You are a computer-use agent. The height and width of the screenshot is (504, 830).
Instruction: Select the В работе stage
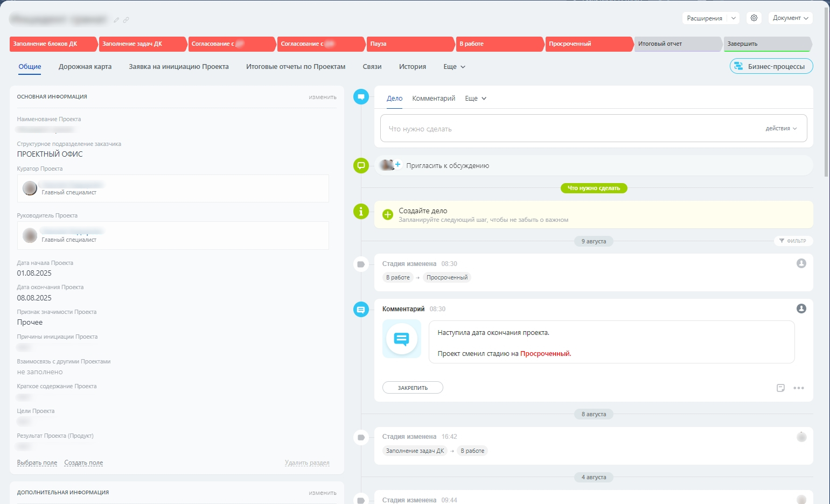pyautogui.click(x=499, y=44)
